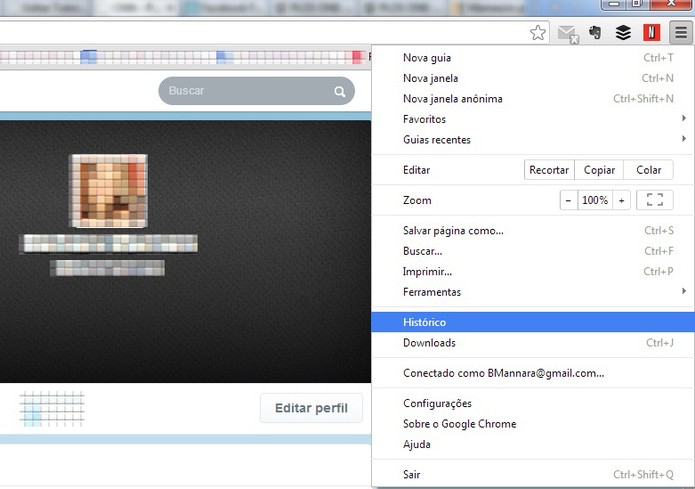Screen dimensions: 695x489
Task: Click the Evernote elephant extension icon
Action: click(595, 32)
